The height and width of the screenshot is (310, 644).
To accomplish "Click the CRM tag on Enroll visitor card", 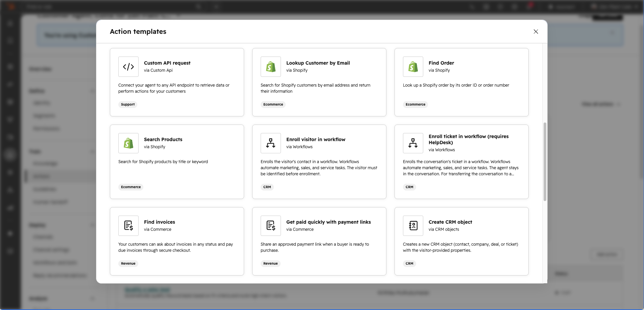I will click(x=267, y=187).
